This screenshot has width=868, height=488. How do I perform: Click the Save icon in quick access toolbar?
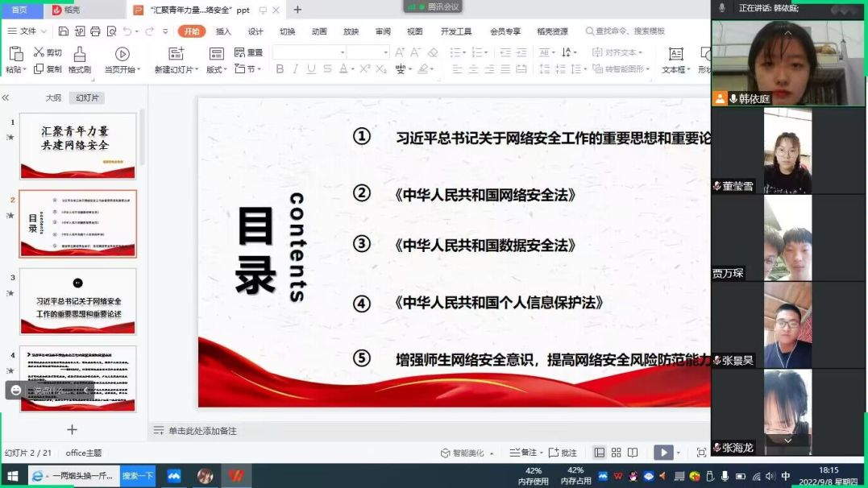pyautogui.click(x=62, y=31)
